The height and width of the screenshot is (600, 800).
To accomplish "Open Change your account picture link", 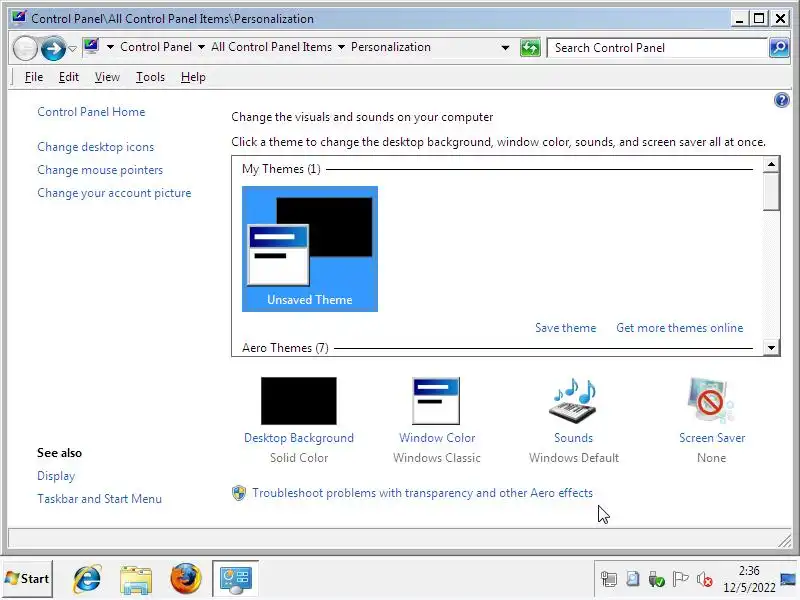I will click(x=114, y=193).
